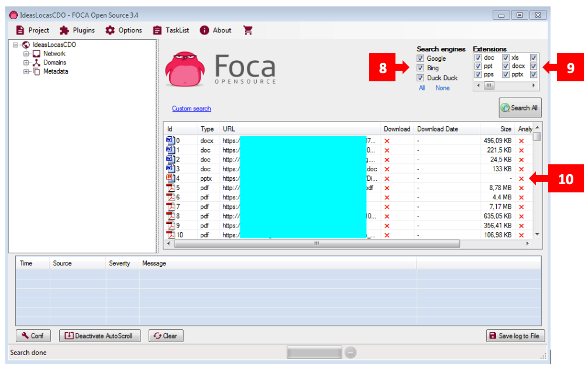588x369 pixels.
Task: Uncheck the pptx extension checkbox
Action: (x=506, y=75)
